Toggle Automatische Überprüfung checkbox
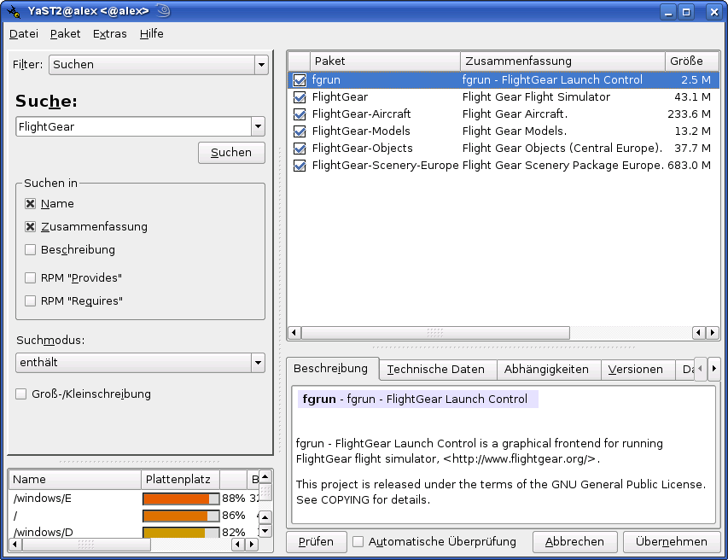Viewport: 728px width, 560px height. 358,541
